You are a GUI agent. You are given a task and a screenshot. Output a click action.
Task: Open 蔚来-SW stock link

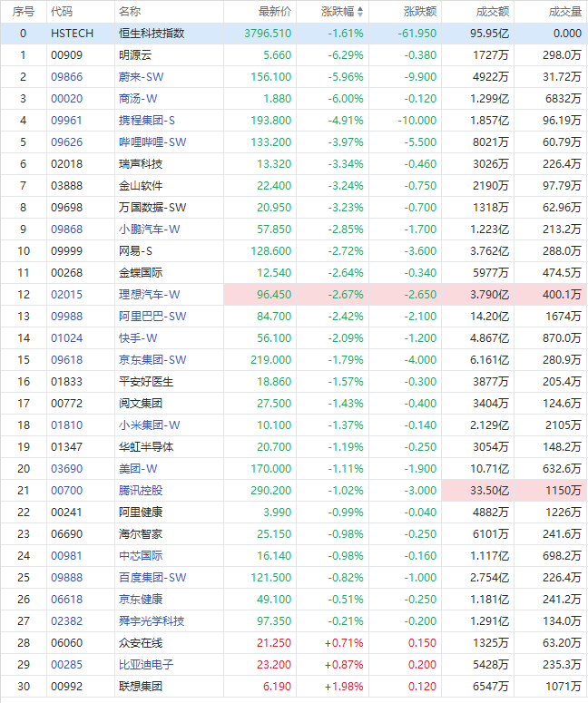tap(142, 77)
